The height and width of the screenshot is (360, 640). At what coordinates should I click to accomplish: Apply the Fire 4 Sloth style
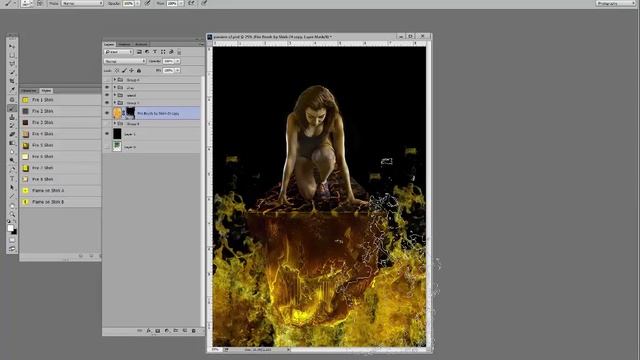(60, 133)
